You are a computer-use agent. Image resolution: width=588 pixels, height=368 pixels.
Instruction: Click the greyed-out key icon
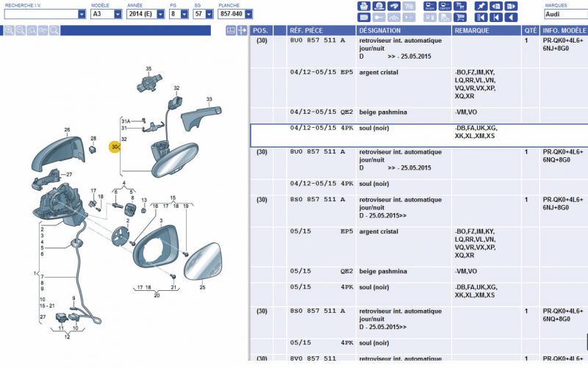click(x=379, y=17)
